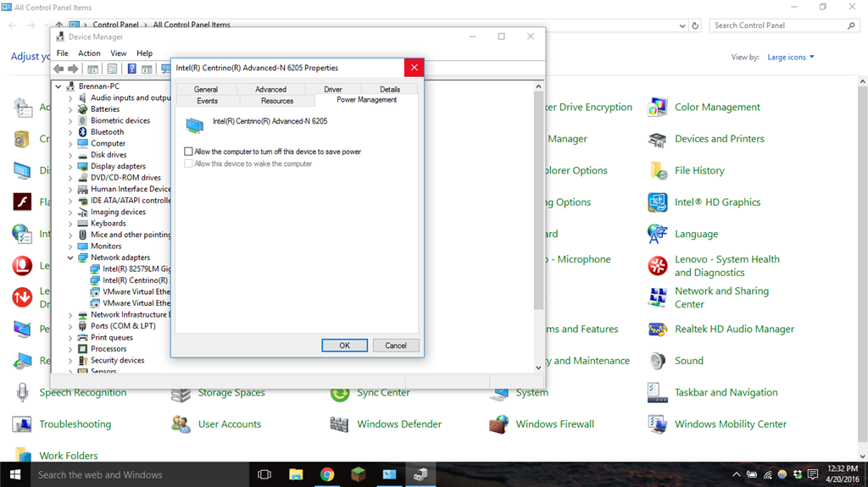Click the Forward arrow in Device Manager toolbar
This screenshot has width=868, height=487.
tap(73, 69)
